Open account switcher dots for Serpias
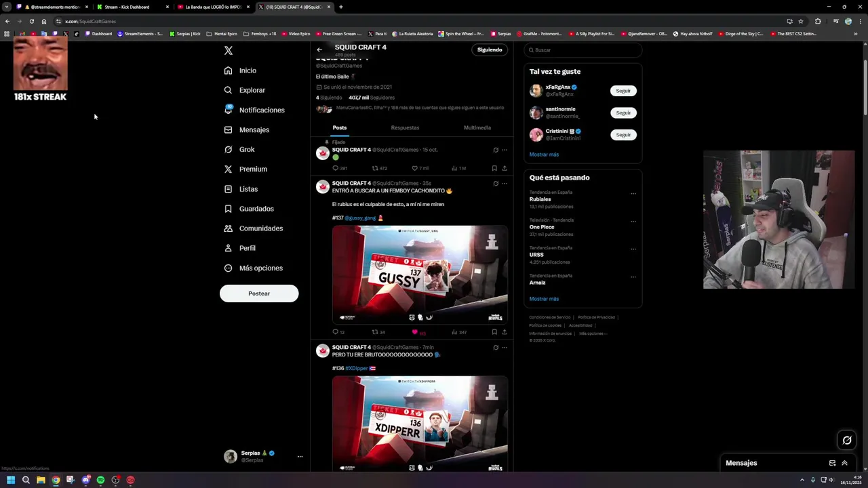868x488 pixels. [300, 457]
